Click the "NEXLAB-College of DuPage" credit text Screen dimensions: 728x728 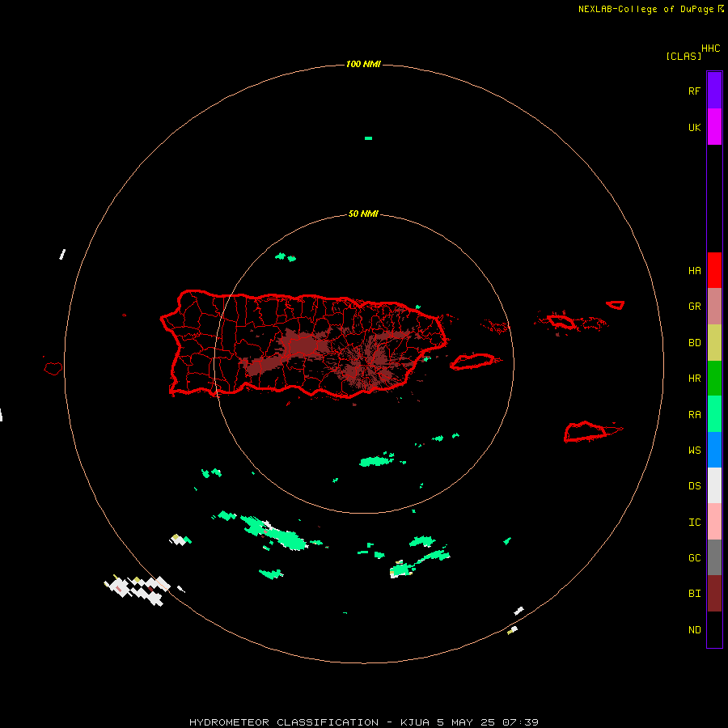[x=645, y=9]
